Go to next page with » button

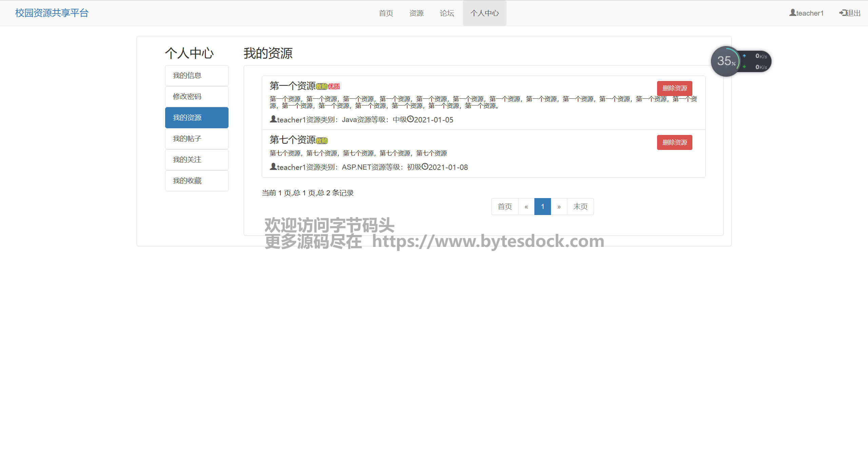coord(559,207)
